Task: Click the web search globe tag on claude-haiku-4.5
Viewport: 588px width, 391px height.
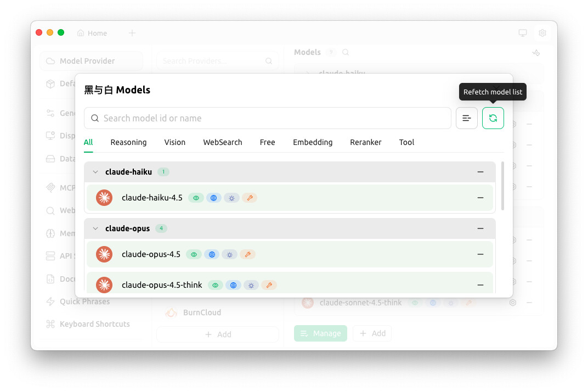Action: (x=213, y=198)
